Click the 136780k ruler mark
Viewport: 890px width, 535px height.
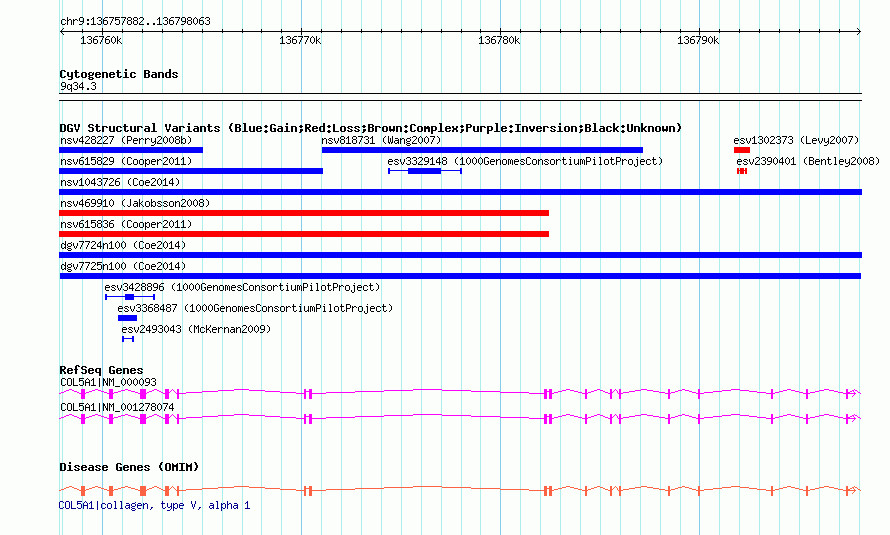pyautogui.click(x=499, y=40)
